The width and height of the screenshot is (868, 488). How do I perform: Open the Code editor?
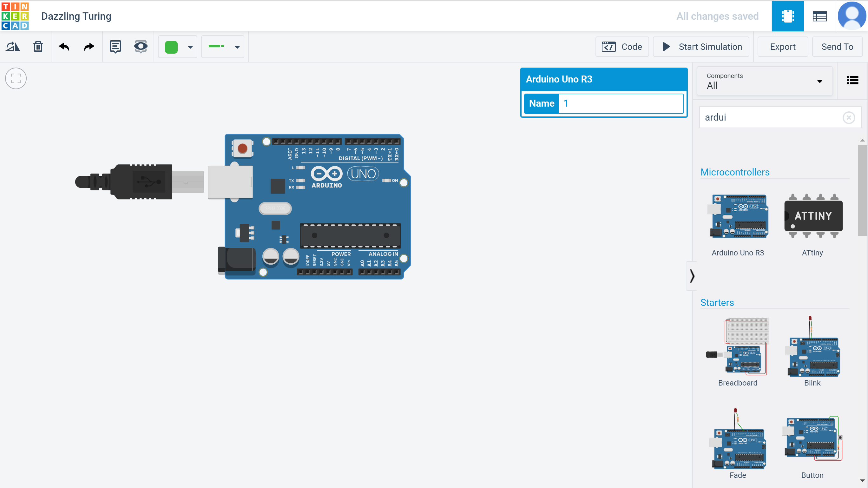click(622, 47)
